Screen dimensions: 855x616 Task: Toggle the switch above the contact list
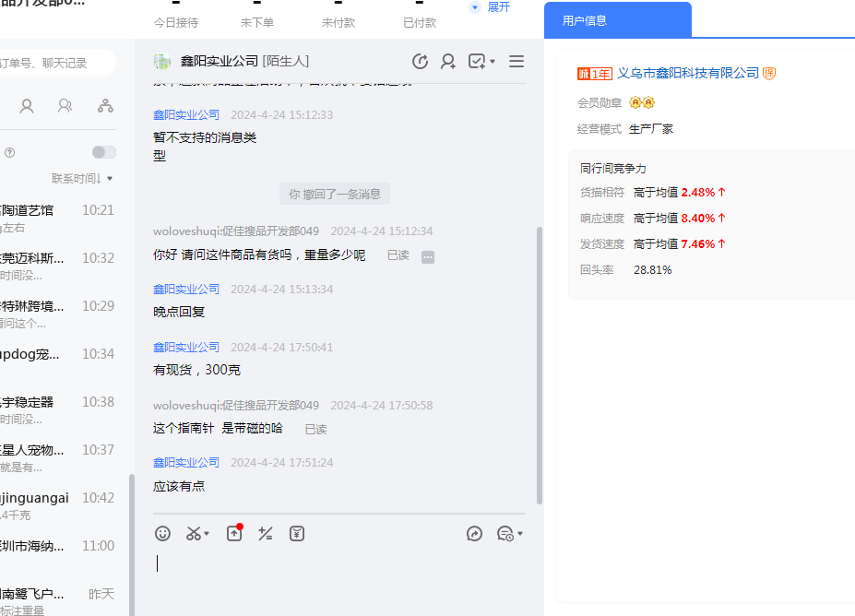(x=104, y=152)
